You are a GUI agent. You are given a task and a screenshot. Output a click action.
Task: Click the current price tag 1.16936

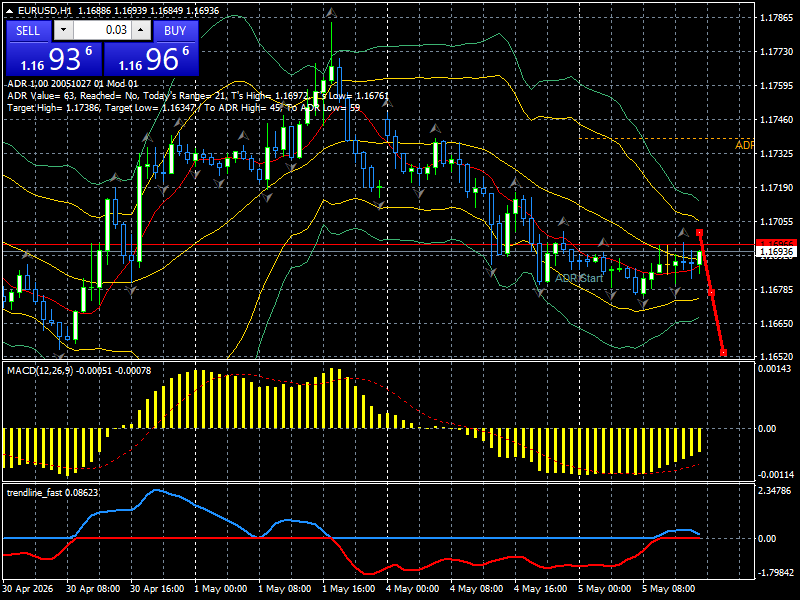click(x=776, y=252)
